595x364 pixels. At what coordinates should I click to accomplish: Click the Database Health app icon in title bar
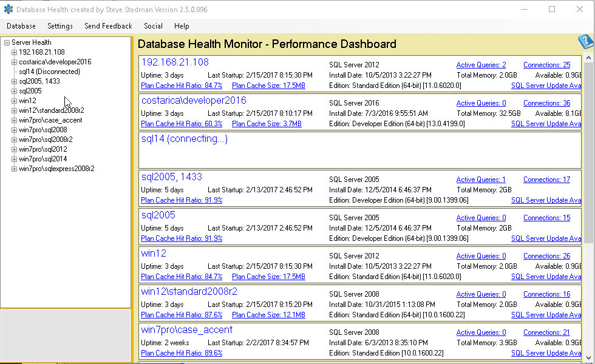[x=8, y=9]
